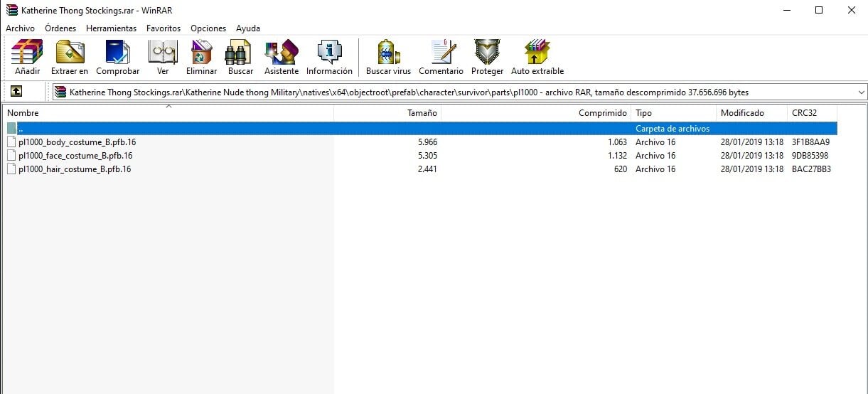
Task: Sort by Tamaño column header
Action: tap(387, 113)
